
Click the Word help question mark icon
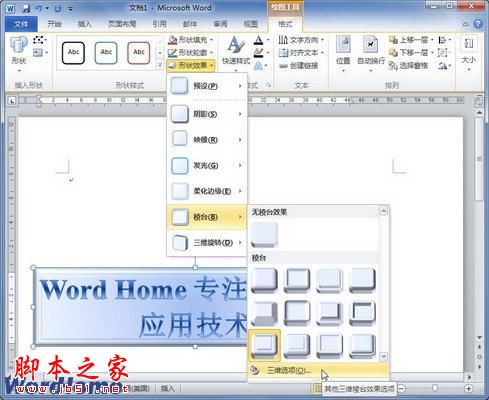478,24
